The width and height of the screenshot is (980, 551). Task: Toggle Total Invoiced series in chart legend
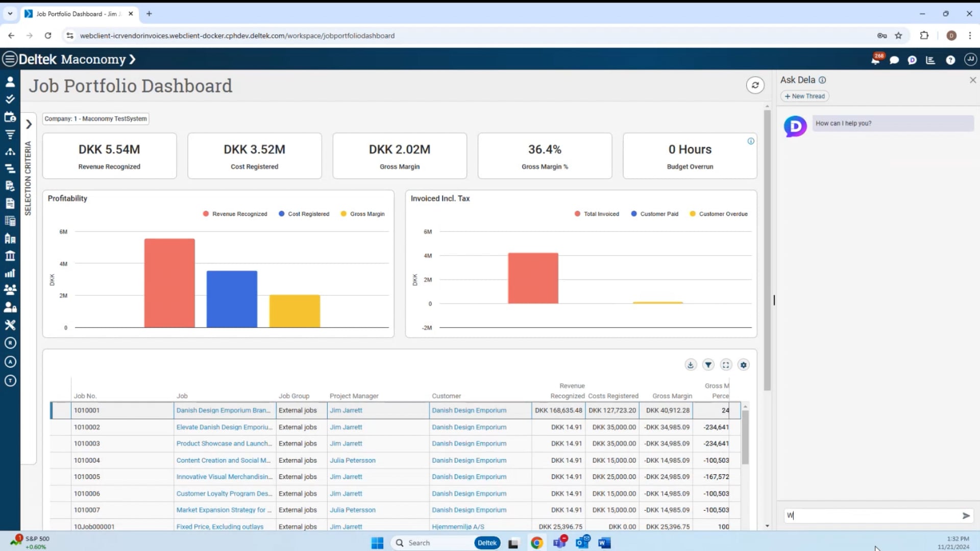597,214
